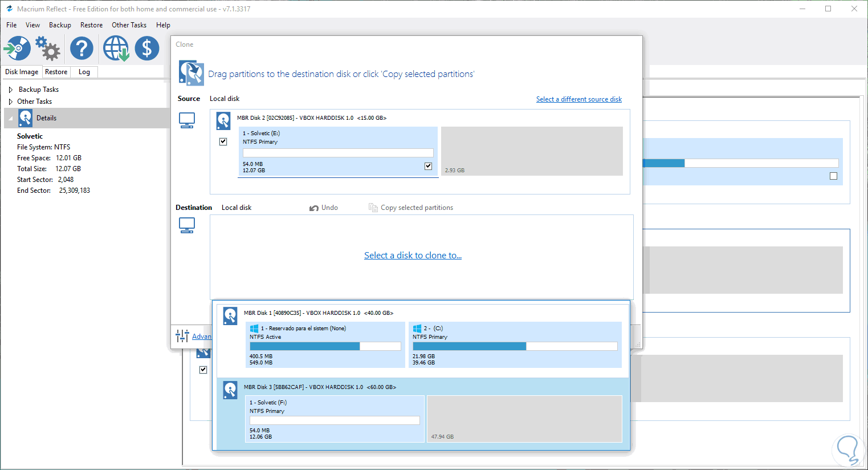
Task: Collapse the Details section
Action: click(x=11, y=119)
